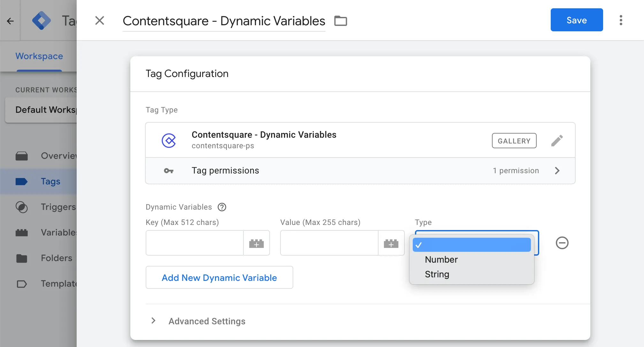The width and height of the screenshot is (644, 347).
Task: Click into the Key text field
Action: coord(194,243)
